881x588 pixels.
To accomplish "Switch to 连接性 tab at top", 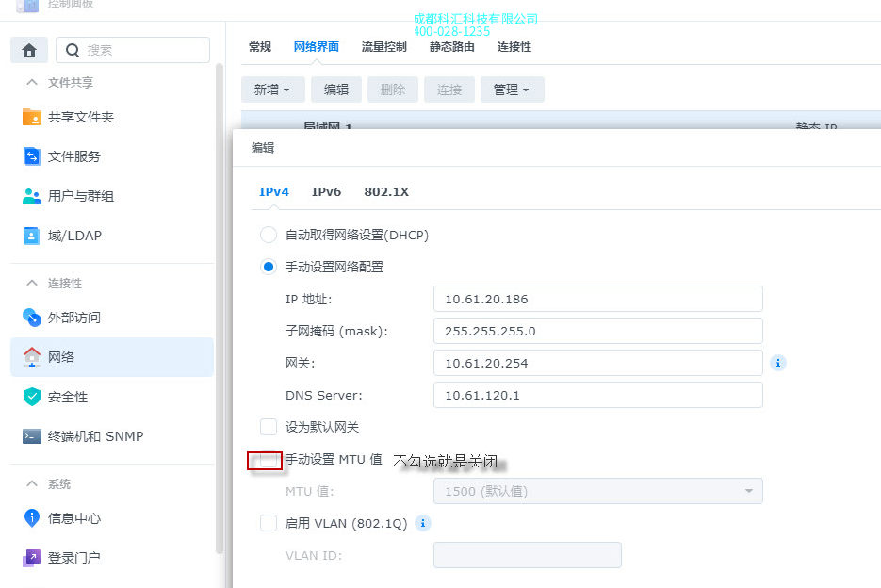I will pyautogui.click(x=514, y=47).
